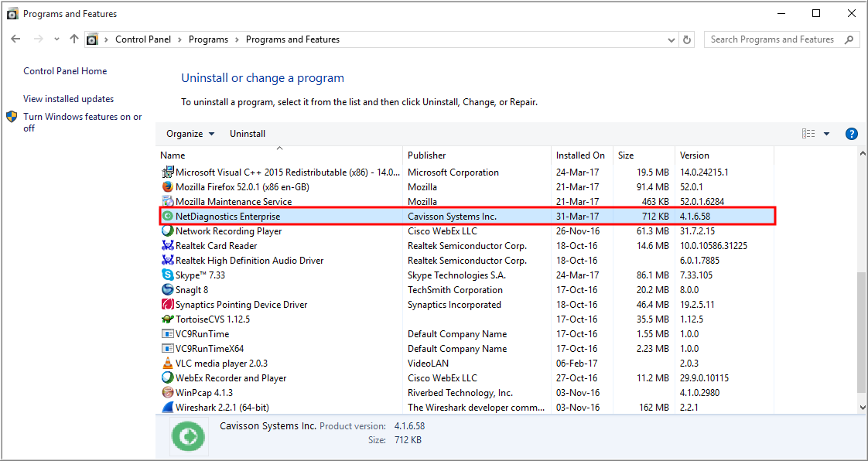Click the Programs and Features breadcrumb segment

pyautogui.click(x=293, y=39)
